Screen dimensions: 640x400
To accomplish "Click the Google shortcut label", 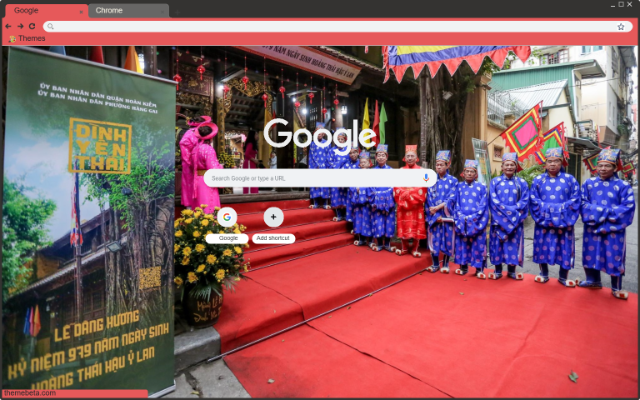I will [227, 238].
